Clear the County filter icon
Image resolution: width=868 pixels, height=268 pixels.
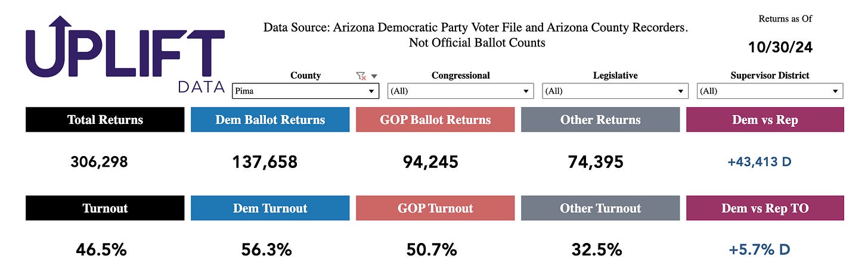pyautogui.click(x=361, y=76)
